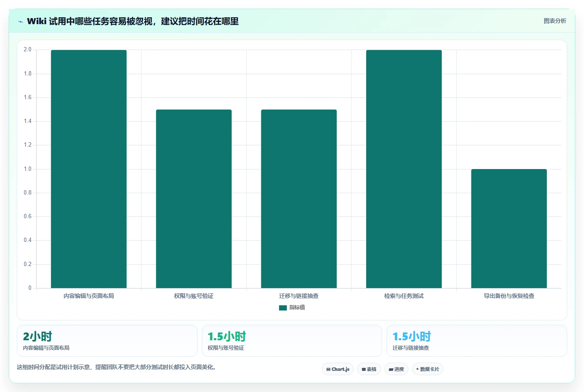Viewport: 584px width, 392px height.
Task: Click the 导出备份与恢复检查 axis label
Action: click(509, 296)
